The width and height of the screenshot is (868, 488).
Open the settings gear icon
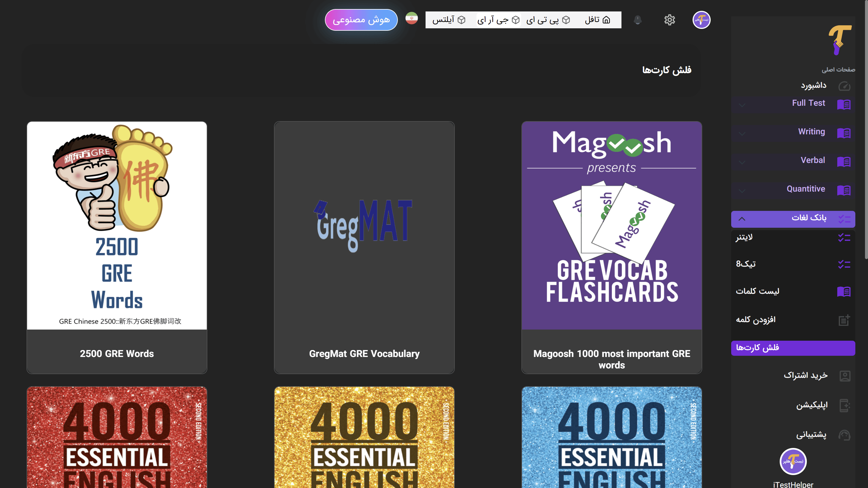[x=669, y=20]
